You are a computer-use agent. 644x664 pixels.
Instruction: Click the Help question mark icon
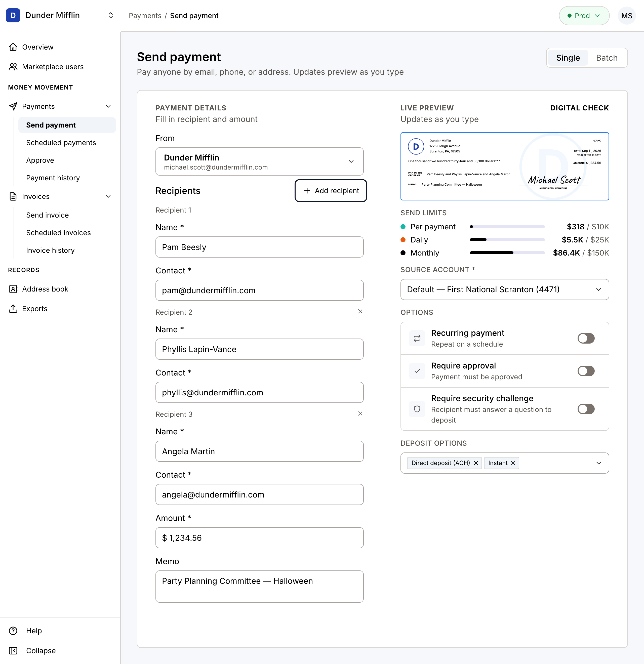pos(13,631)
